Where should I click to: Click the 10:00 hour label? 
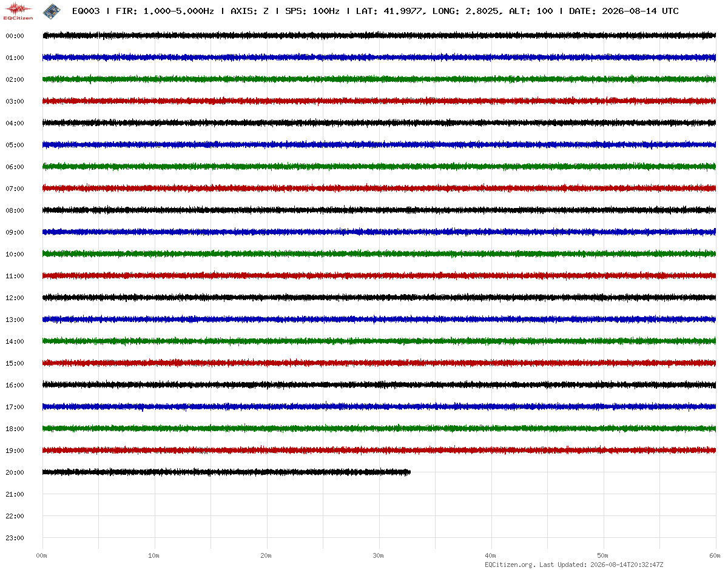point(15,254)
